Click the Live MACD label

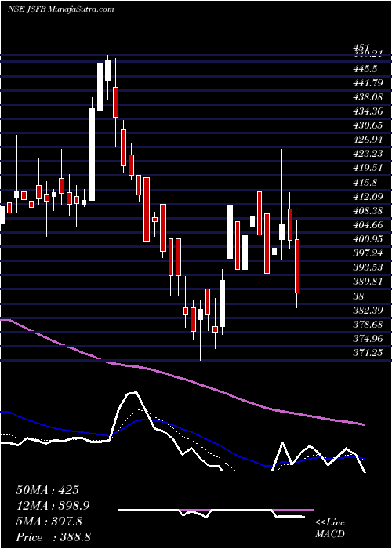(330, 529)
